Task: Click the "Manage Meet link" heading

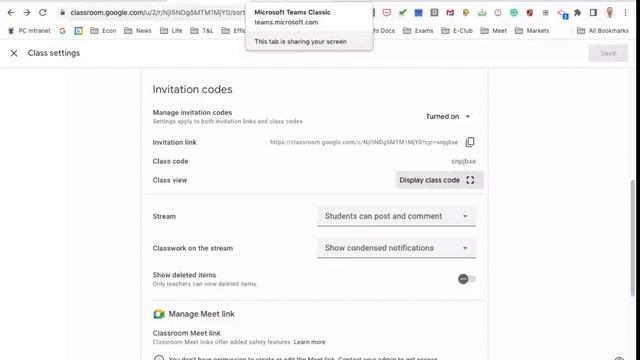Action: point(201,314)
